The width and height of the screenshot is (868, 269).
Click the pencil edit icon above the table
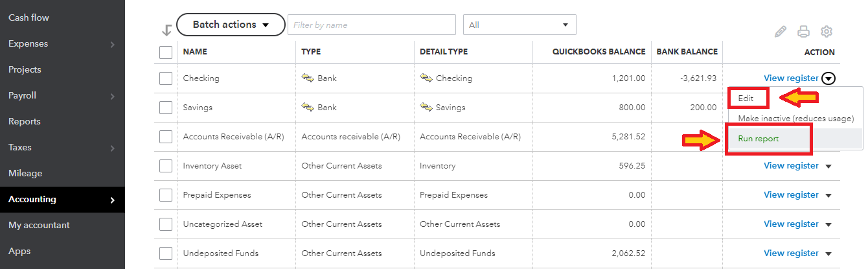point(781,31)
